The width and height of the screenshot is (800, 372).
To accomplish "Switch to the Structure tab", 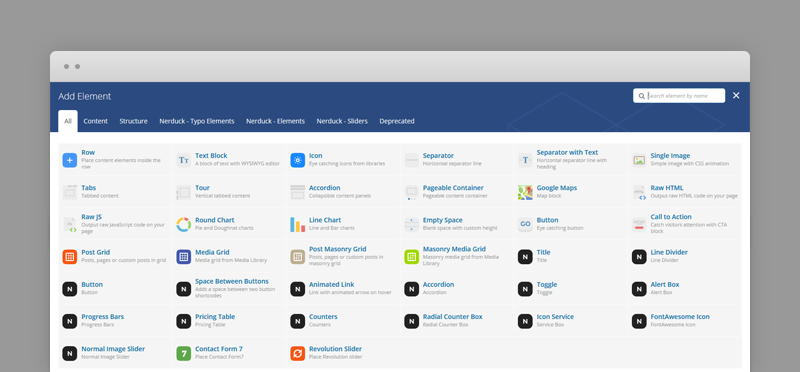I will point(134,121).
